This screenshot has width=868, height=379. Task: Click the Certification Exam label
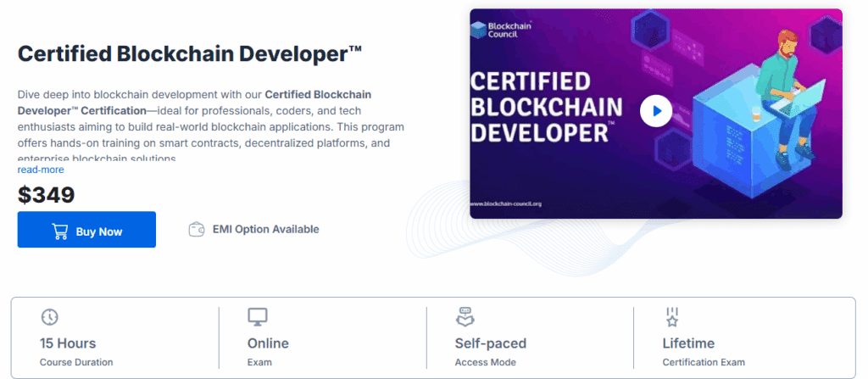click(704, 362)
